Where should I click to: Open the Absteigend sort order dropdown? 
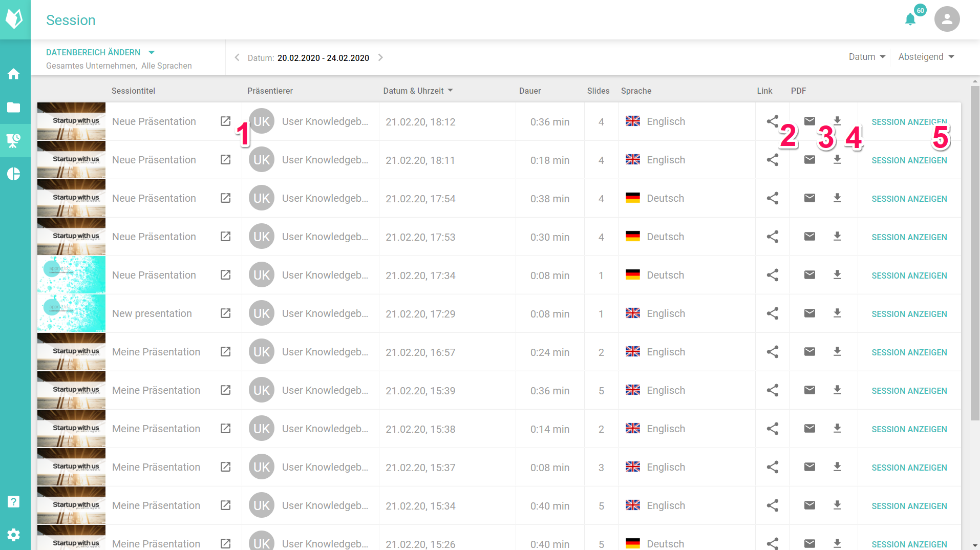[x=926, y=57]
